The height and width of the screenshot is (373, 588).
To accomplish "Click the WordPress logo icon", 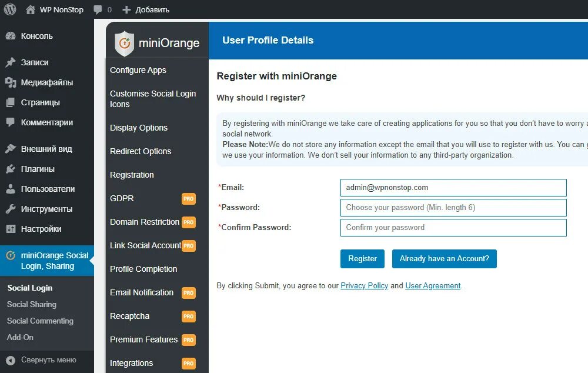I will click(x=10, y=9).
